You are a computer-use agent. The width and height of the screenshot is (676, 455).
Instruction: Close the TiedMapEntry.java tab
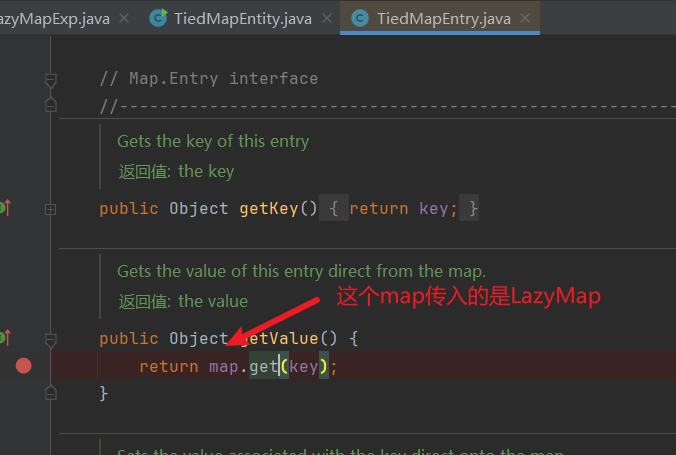525,18
